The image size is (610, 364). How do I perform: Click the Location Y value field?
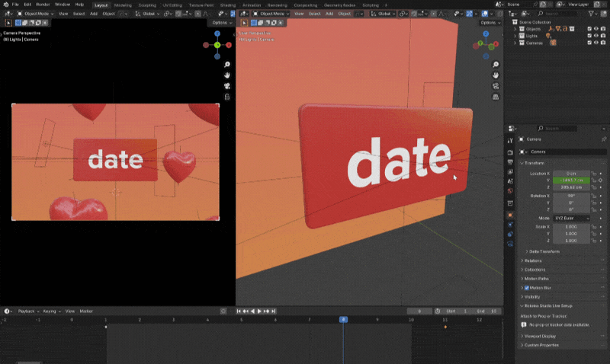pyautogui.click(x=570, y=180)
